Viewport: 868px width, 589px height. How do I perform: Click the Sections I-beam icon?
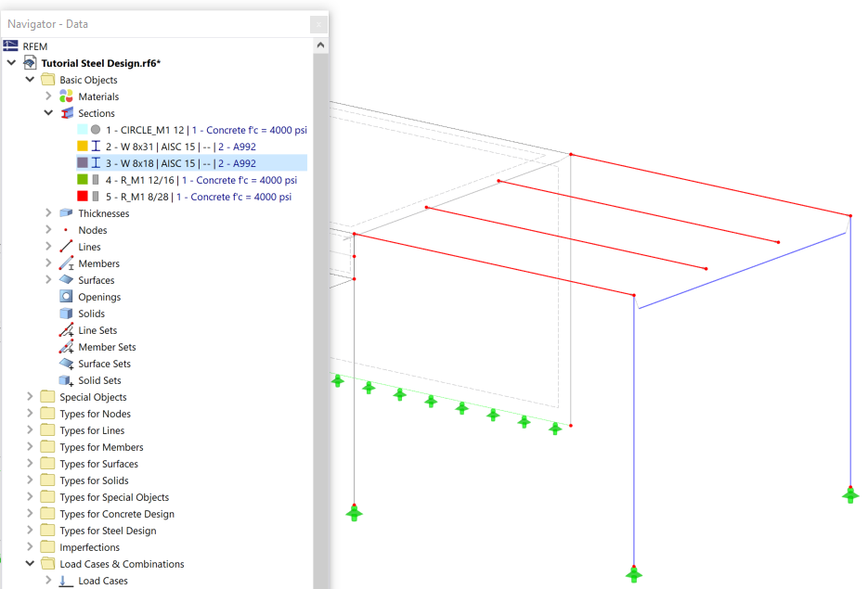click(x=65, y=112)
